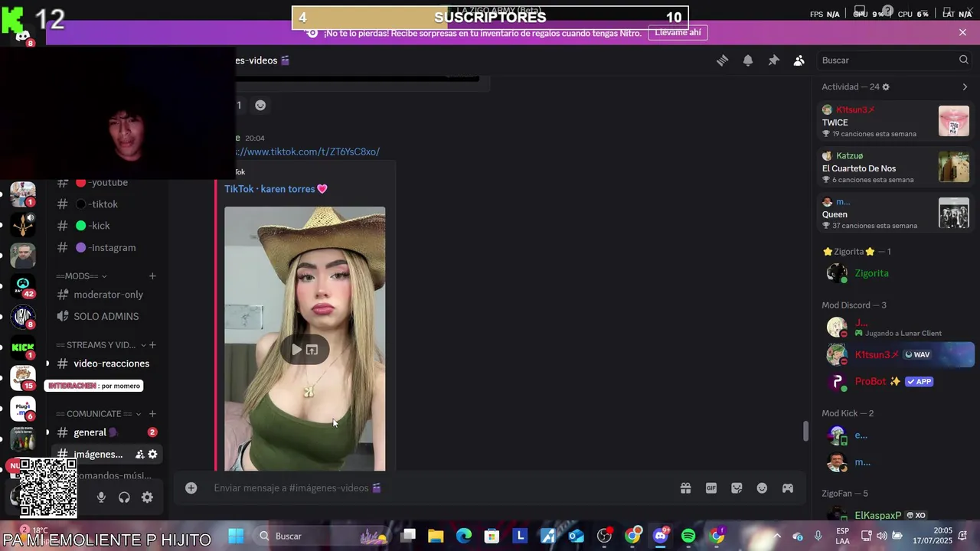Image resolution: width=980 pixels, height=551 pixels.
Task: Create channel in MODS category
Action: tap(152, 275)
